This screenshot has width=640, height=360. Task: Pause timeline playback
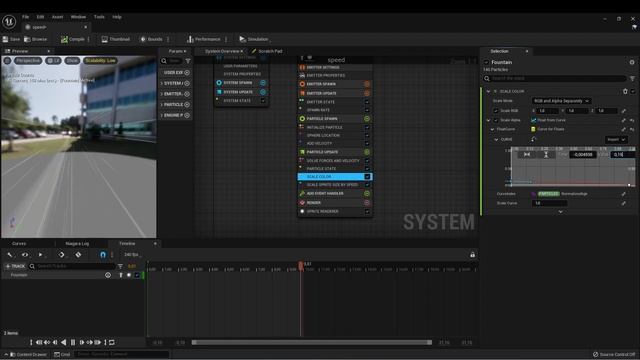point(73,342)
